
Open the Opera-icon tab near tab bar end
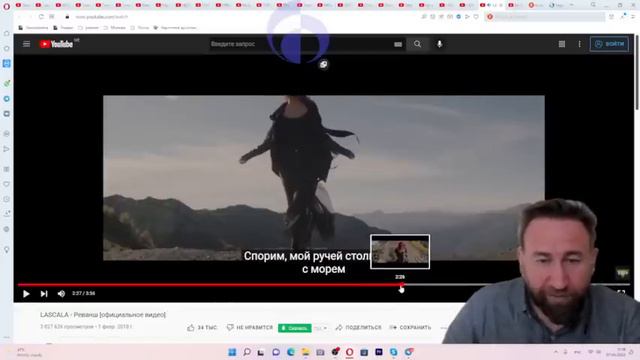tap(537, 5)
